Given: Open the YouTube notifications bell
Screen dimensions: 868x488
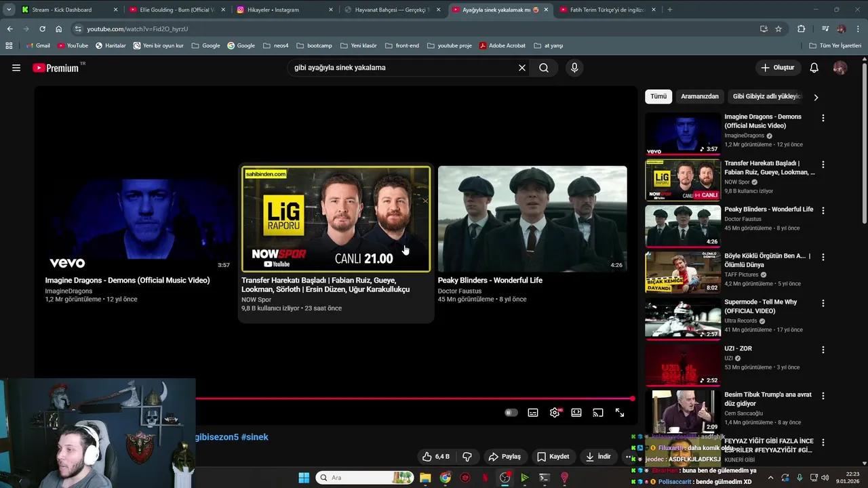Looking at the screenshot, I should click(814, 68).
